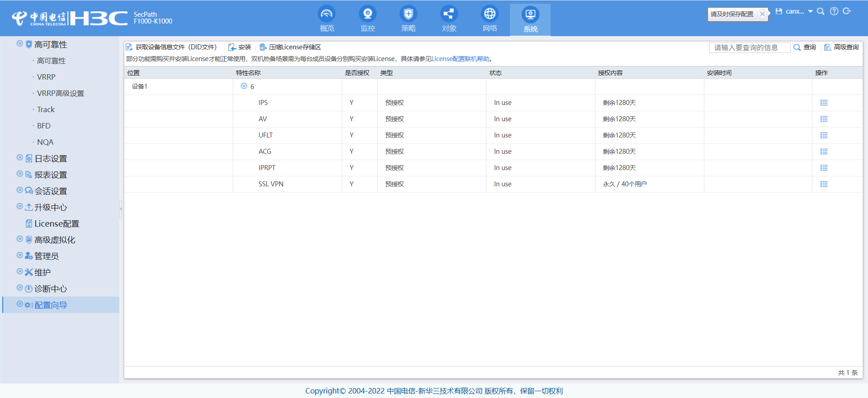Click the 状态 column header
Viewport: 868px width, 398px height.
click(x=495, y=73)
